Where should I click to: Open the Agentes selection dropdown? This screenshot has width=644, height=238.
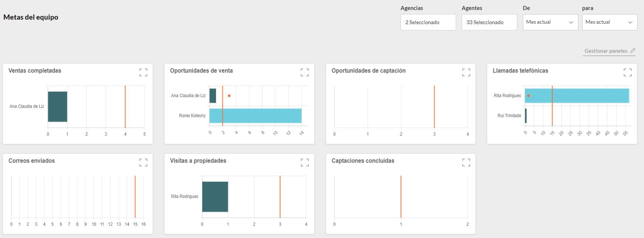(x=489, y=22)
